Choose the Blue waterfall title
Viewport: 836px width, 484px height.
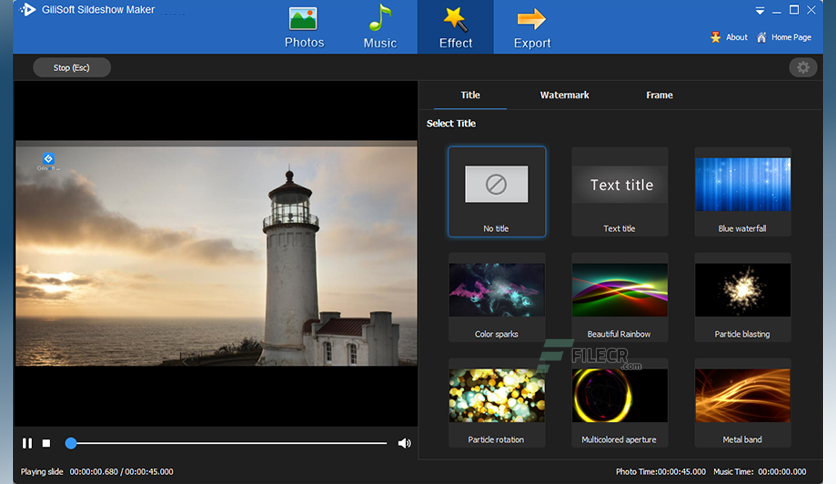(x=743, y=191)
